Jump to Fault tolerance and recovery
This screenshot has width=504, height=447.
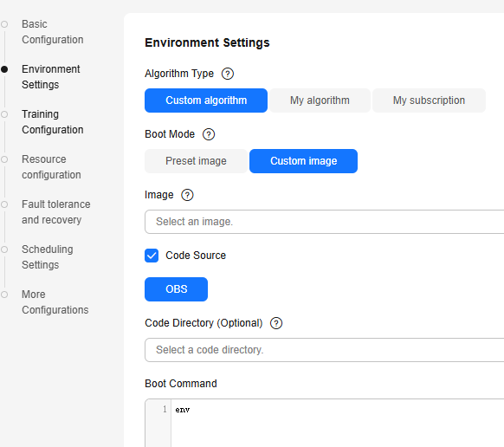[56, 212]
